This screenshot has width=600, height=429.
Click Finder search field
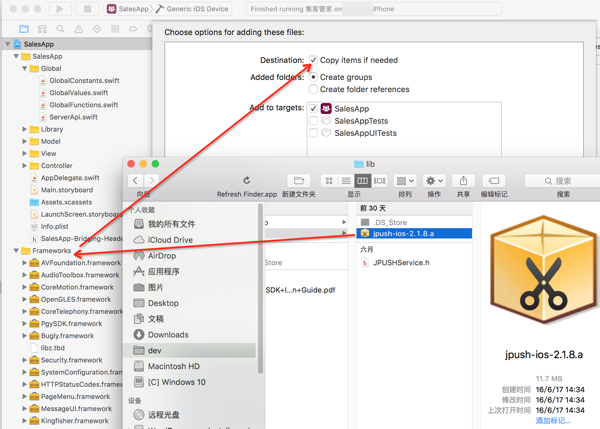[562, 181]
